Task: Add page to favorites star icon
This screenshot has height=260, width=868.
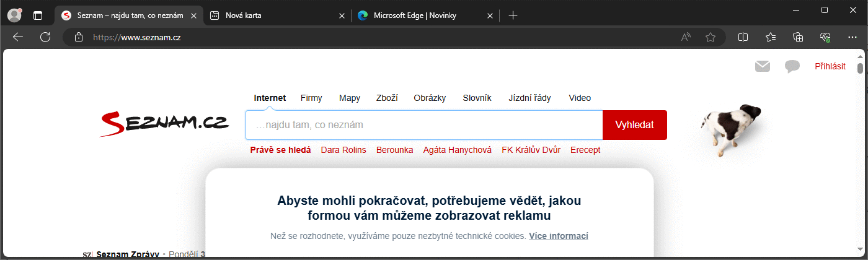Action: tap(711, 37)
